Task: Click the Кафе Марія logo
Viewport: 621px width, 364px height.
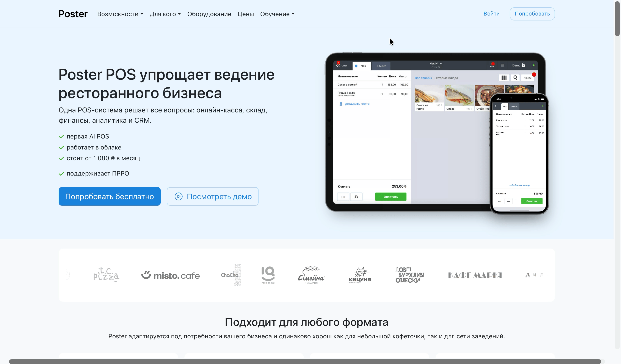Action: [475, 275]
